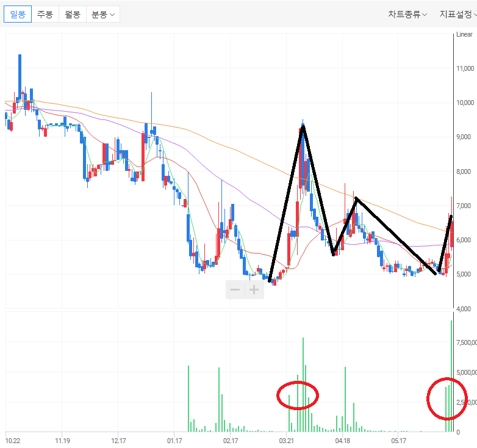Click the 12.17 date axis label
Viewport: 477px width, 448px height.
[118, 441]
